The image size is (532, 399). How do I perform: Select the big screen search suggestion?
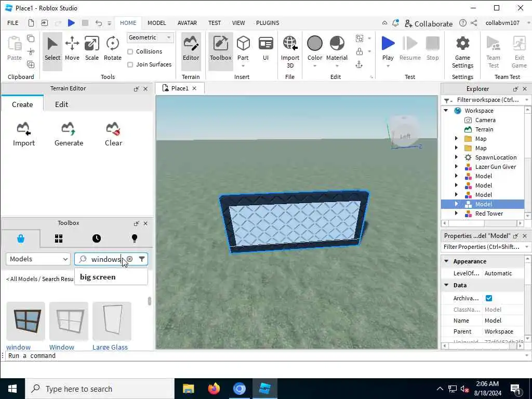(x=111, y=277)
